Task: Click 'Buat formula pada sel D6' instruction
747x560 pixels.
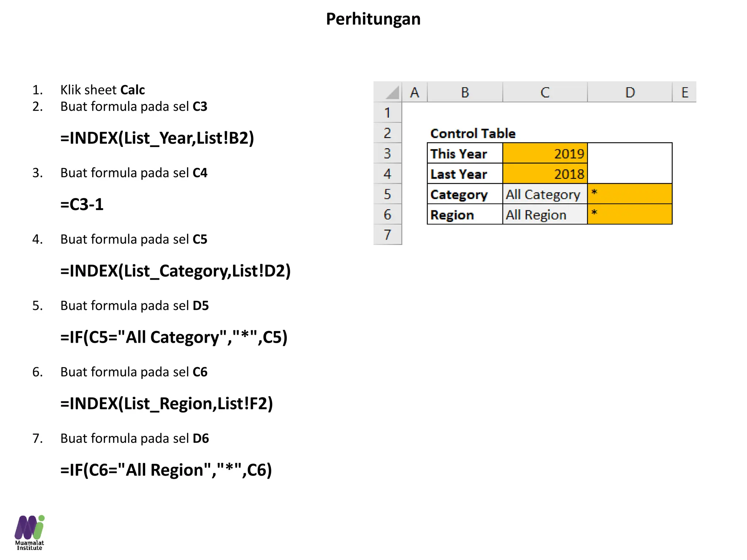Action: [x=135, y=438]
